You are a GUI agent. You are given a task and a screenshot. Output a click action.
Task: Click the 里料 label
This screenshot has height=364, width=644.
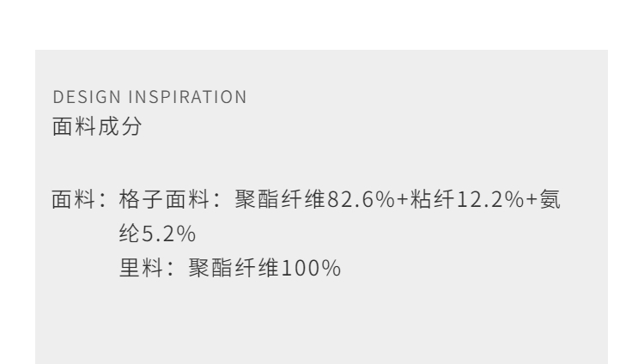[x=139, y=269]
